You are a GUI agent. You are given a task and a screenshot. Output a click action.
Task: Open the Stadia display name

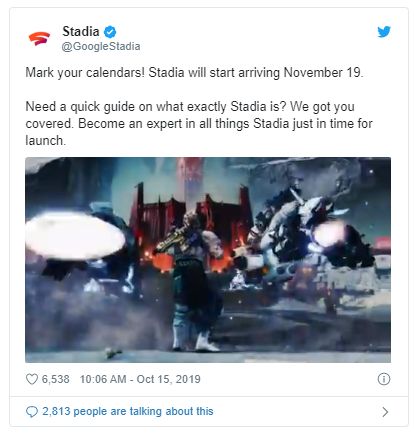click(x=81, y=32)
